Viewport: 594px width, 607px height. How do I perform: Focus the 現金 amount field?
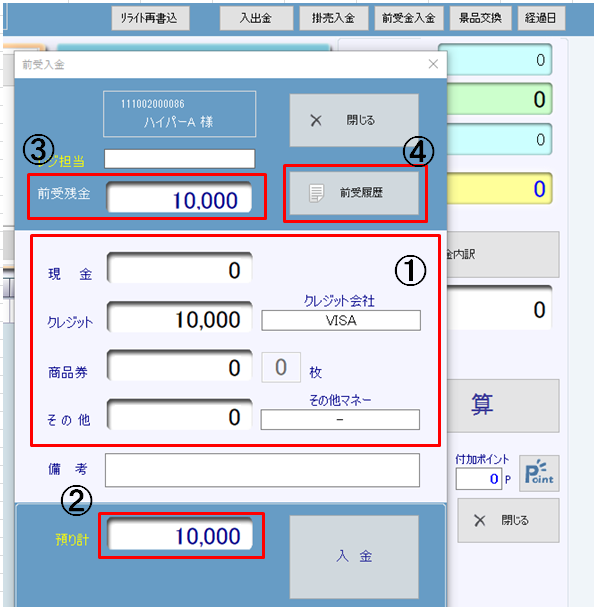180,268
